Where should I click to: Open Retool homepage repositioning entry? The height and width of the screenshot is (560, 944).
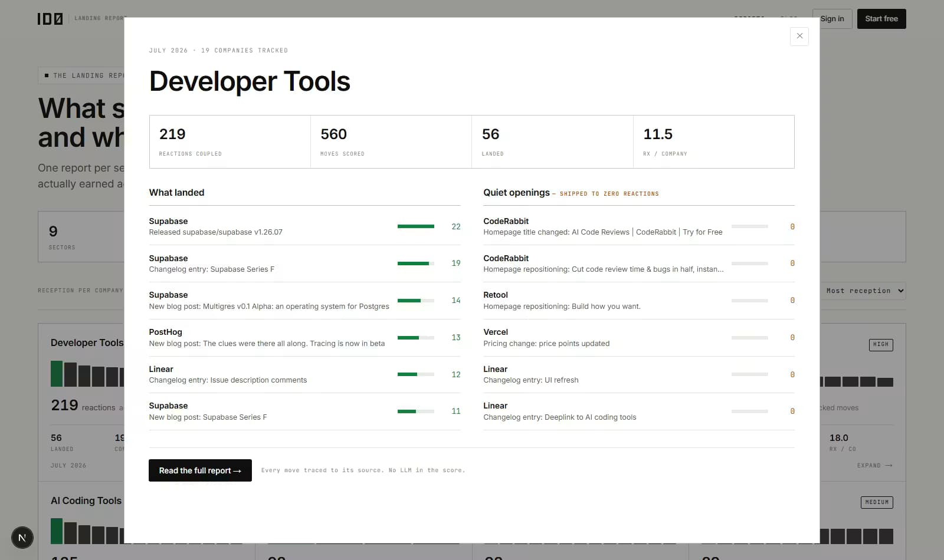pyautogui.click(x=639, y=300)
